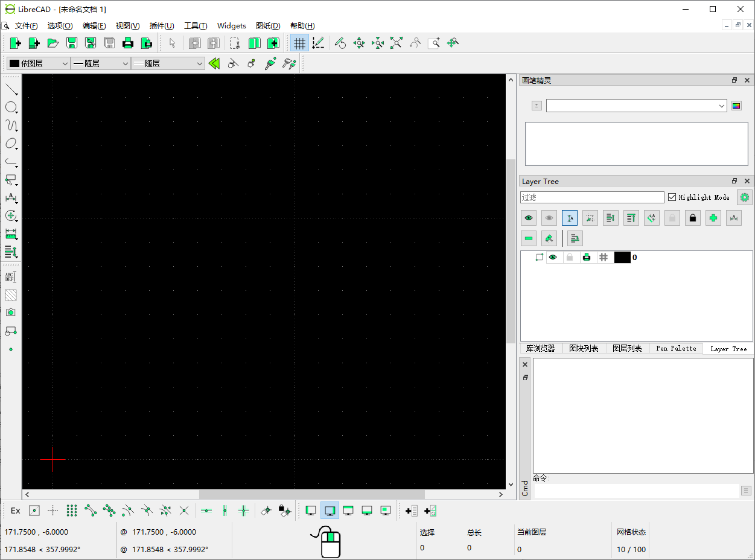
Task: Toggle the lock icon of layer 0
Action: (569, 257)
